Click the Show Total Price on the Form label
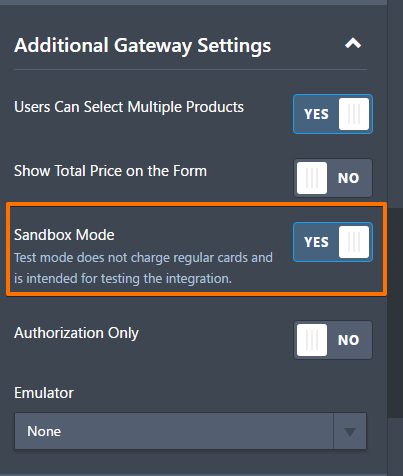The width and height of the screenshot is (403, 476). point(110,171)
